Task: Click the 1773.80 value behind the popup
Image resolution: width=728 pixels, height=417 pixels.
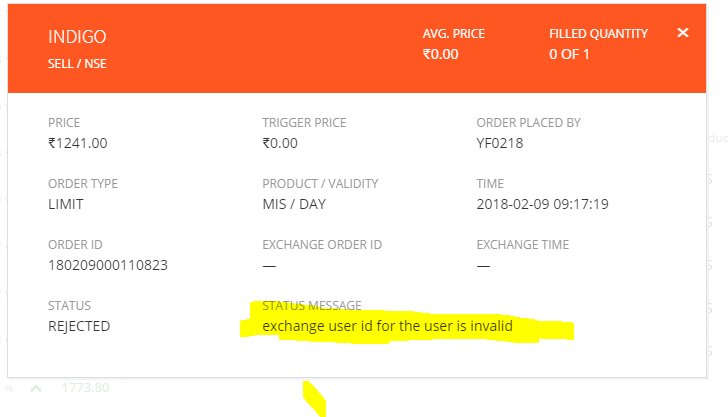Action: [85, 388]
